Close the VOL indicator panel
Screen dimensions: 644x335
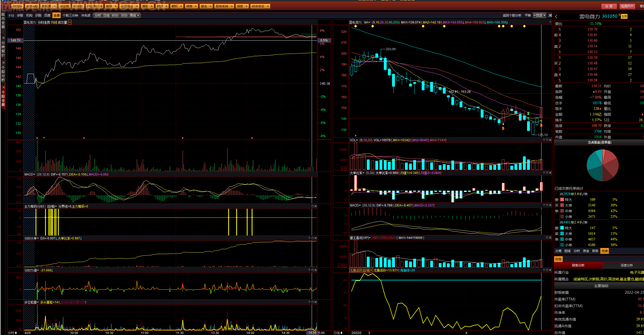[x=550, y=140]
